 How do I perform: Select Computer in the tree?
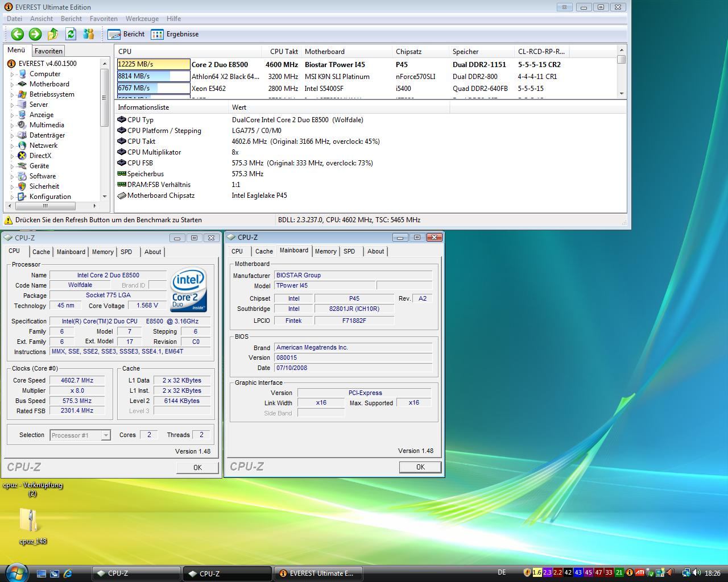[45, 74]
